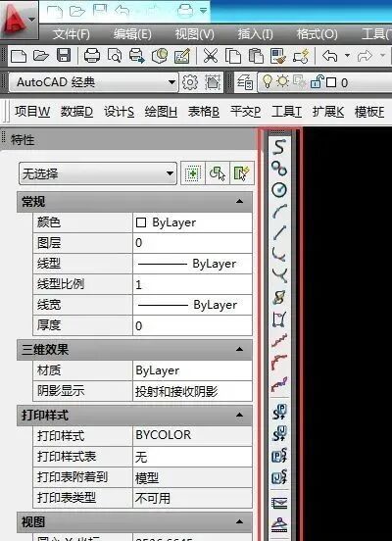This screenshot has width=392, height=541.
Task: Click the Match Properties brush icon
Action: point(278,55)
